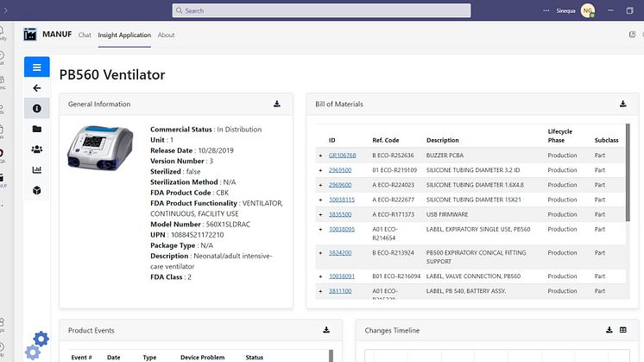Viewport: 644px width, 362px height.
Task: Open the About tab
Action: (166, 35)
